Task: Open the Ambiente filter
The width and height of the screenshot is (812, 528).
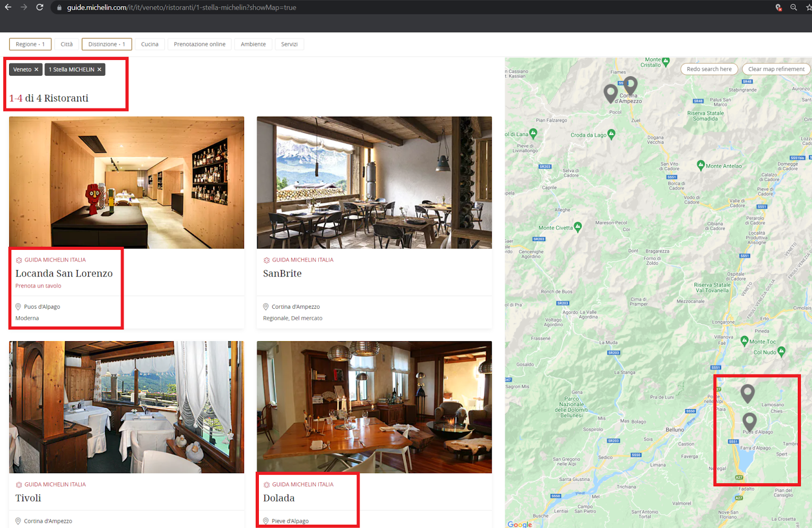Action: coord(253,44)
